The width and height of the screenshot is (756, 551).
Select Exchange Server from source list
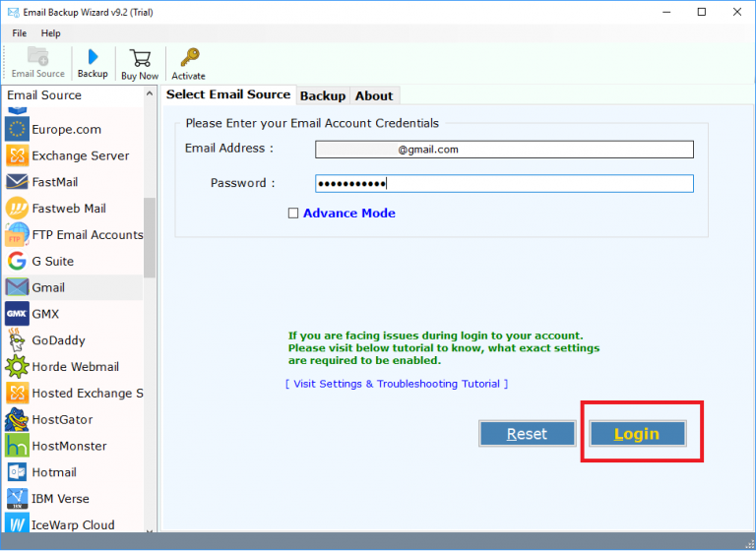point(80,155)
